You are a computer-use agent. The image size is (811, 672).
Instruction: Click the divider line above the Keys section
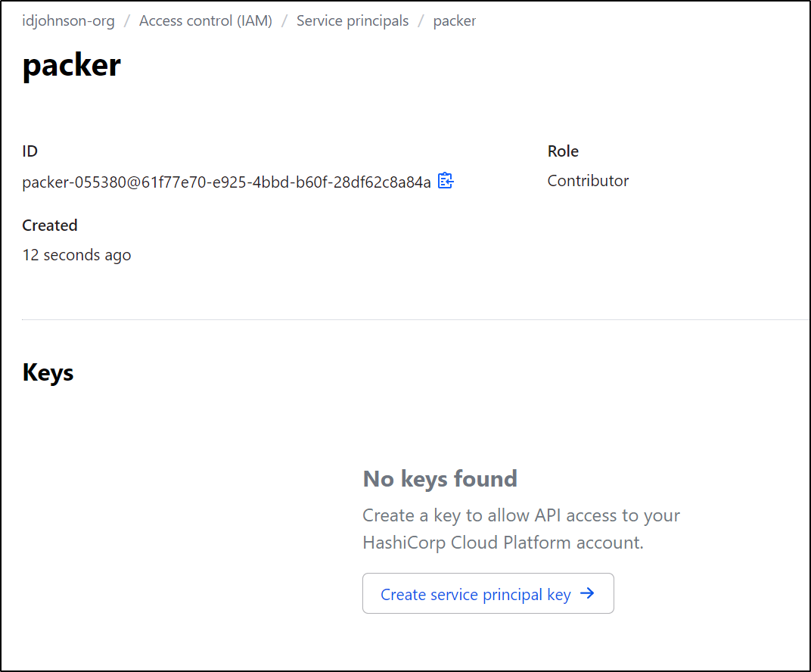416,319
